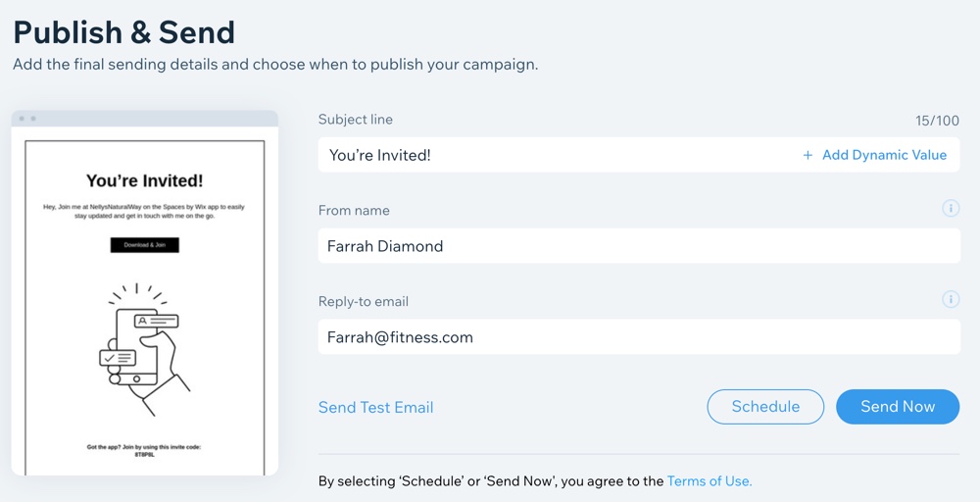Click the From name info icon
The image size is (980, 502).
[x=951, y=208]
